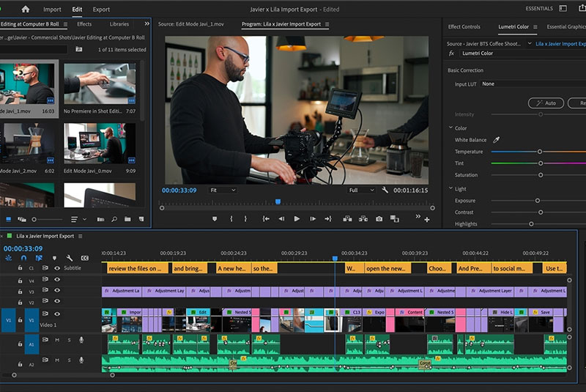The image size is (586, 392).
Task: Click the Auto button in Basic Correction
Action: pos(545,103)
